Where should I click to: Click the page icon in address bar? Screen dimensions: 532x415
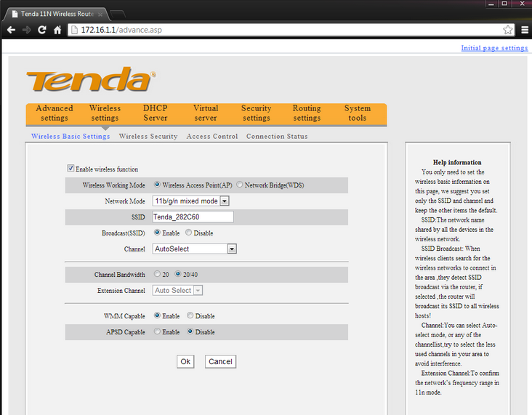click(74, 30)
